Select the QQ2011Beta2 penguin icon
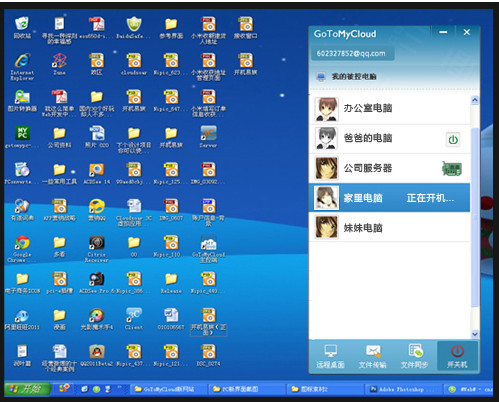Screen dimensions: 499x402 pyautogui.click(x=97, y=355)
